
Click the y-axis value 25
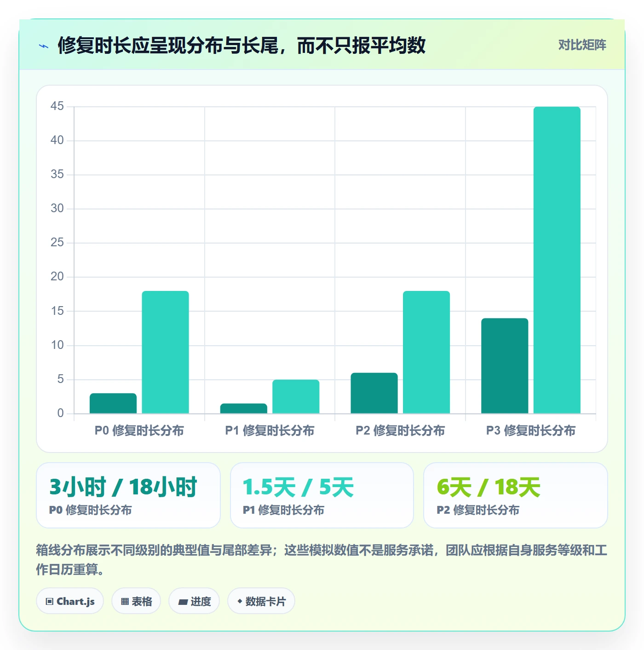click(x=57, y=243)
